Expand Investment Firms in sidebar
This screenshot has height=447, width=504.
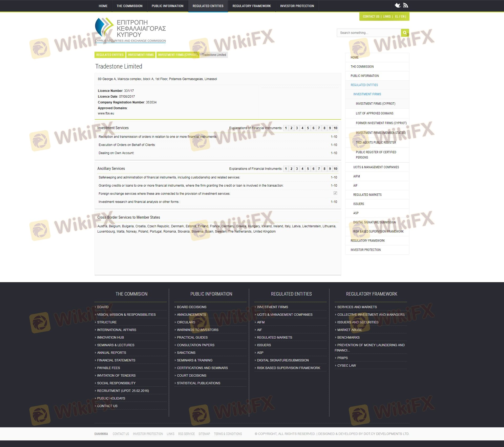click(367, 94)
